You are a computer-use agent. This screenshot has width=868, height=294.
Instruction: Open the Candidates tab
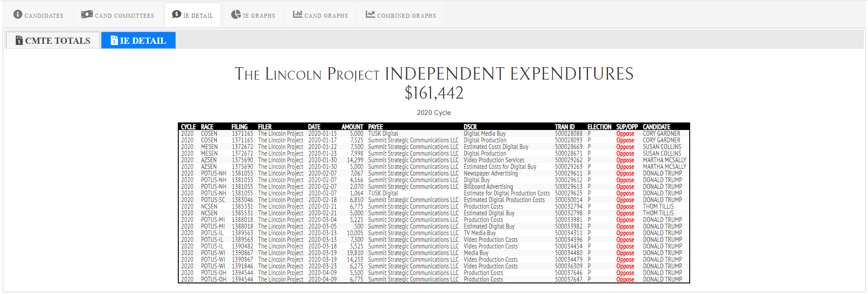(x=38, y=15)
